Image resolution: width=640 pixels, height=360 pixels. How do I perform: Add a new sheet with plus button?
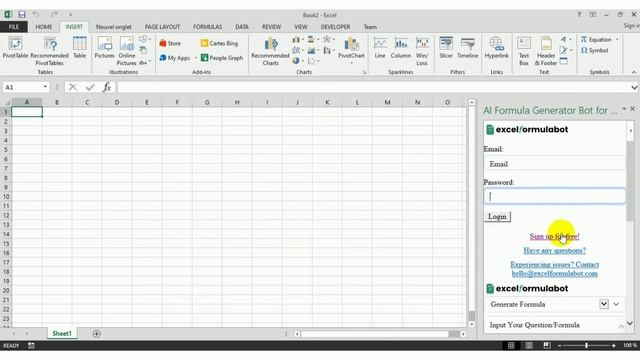(x=96, y=333)
